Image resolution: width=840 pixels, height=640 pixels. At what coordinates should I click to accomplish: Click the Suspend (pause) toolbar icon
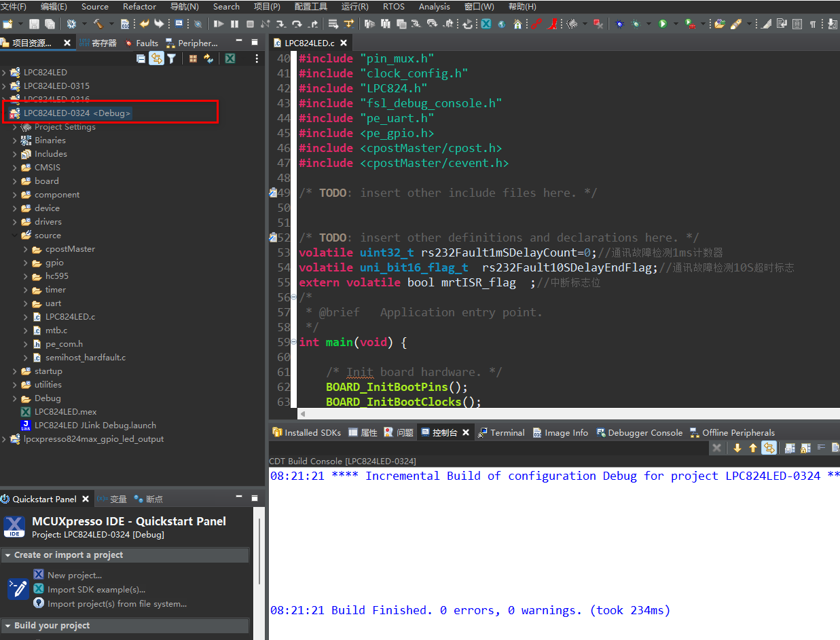234,24
